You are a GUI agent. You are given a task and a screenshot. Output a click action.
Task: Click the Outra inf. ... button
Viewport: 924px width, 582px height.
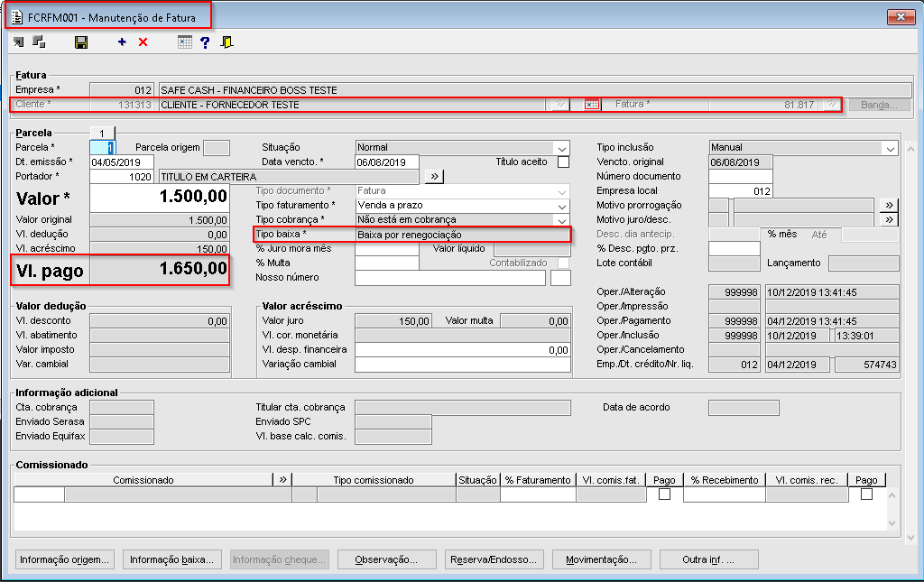[709, 559]
